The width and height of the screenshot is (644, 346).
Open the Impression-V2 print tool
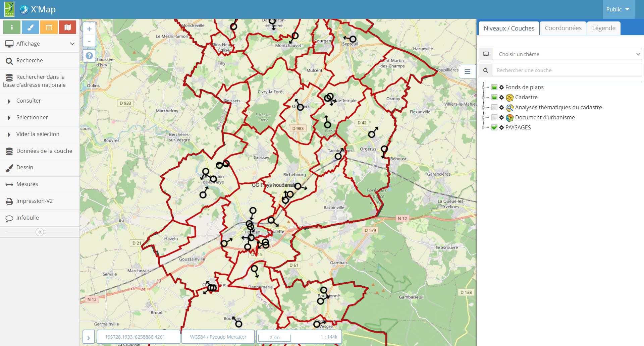(34, 201)
